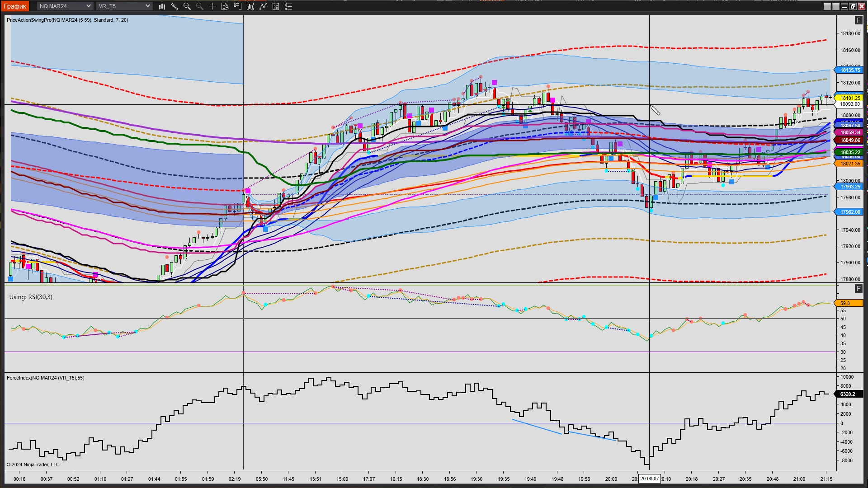Click the ForceIndex 10000 axis label

click(847, 377)
